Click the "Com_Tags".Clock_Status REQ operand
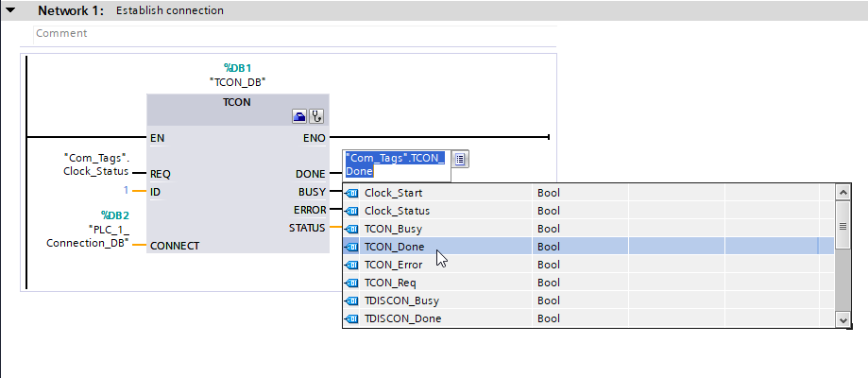Screen dimensions: 868x378 point(91,164)
